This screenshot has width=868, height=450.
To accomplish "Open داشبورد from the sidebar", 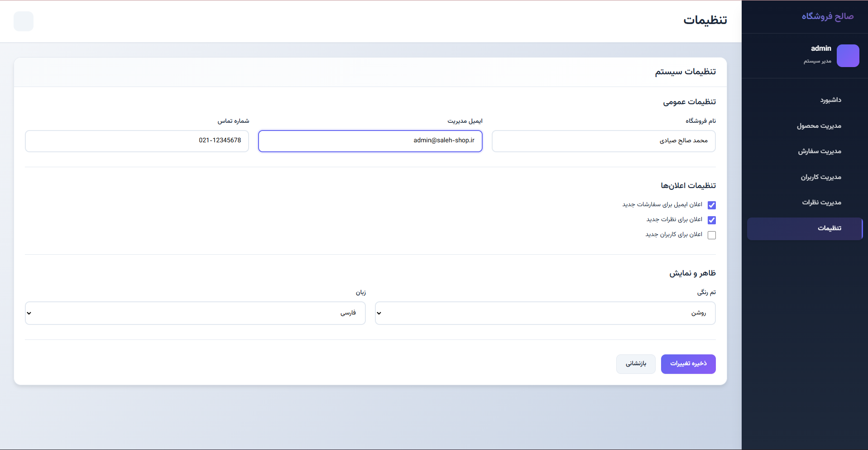I will tap(830, 100).
